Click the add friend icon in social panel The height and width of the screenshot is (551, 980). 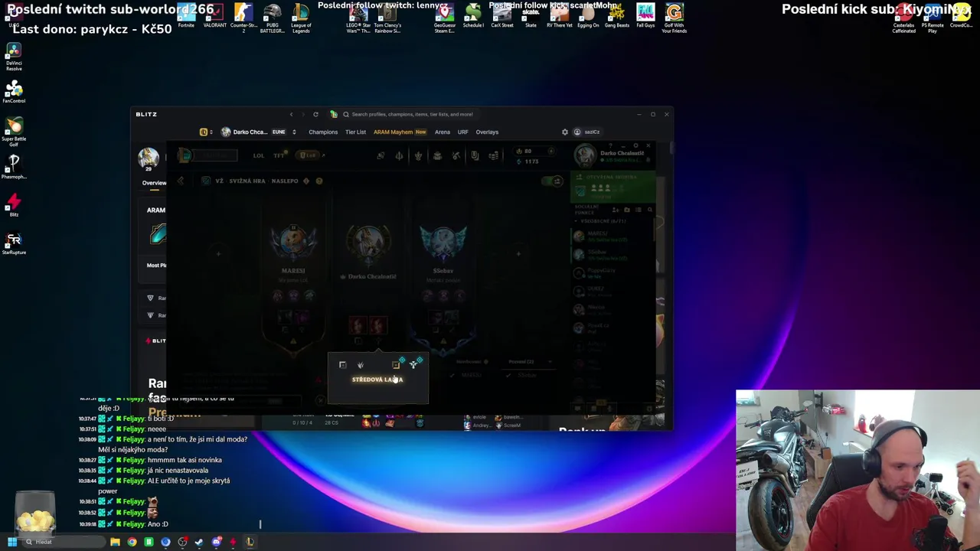(616, 210)
